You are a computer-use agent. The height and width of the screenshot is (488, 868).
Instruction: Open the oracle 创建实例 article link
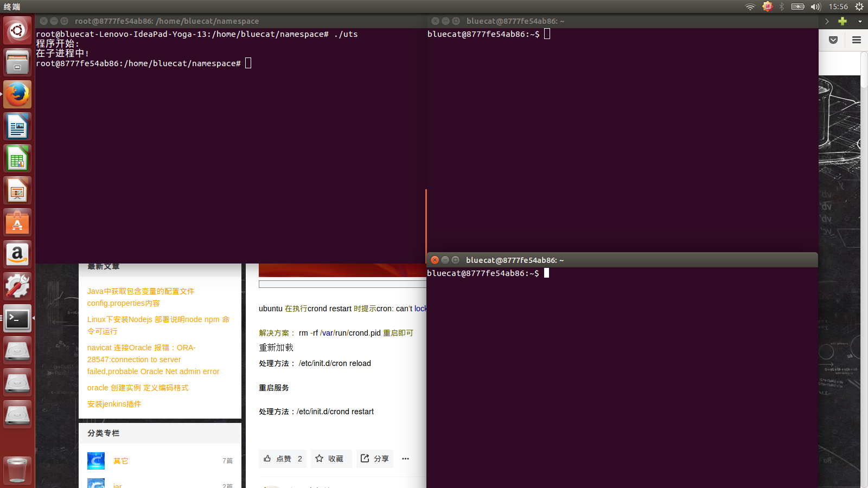(x=138, y=388)
